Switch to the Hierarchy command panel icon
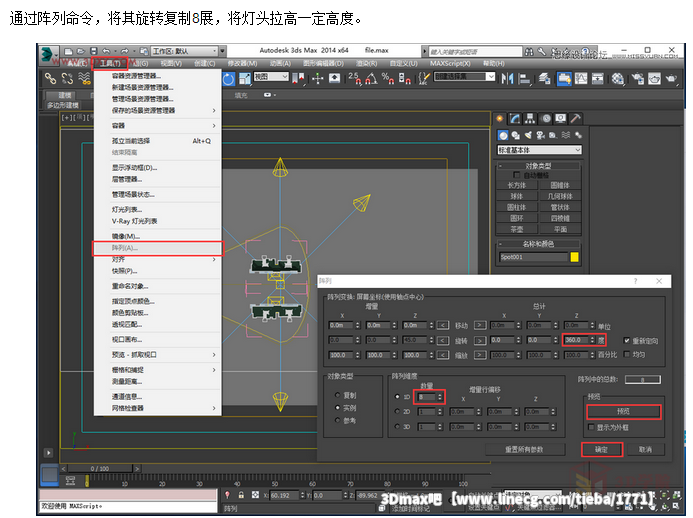 (x=529, y=118)
